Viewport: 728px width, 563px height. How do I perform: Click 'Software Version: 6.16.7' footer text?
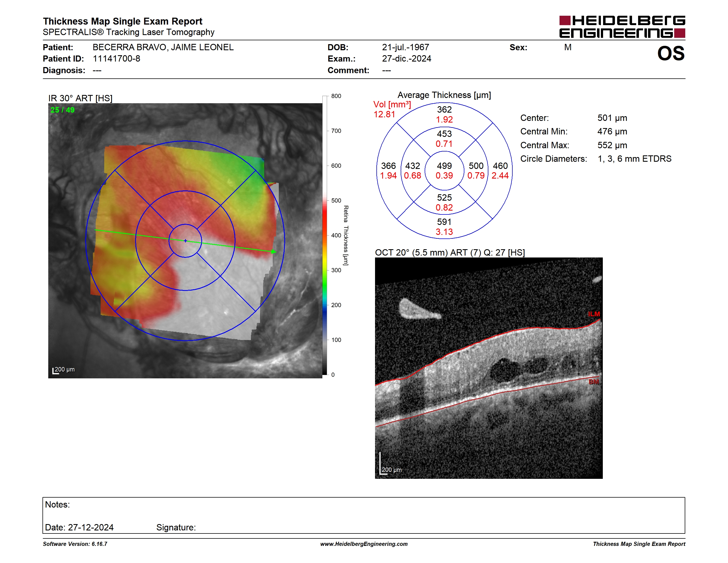[75, 544]
